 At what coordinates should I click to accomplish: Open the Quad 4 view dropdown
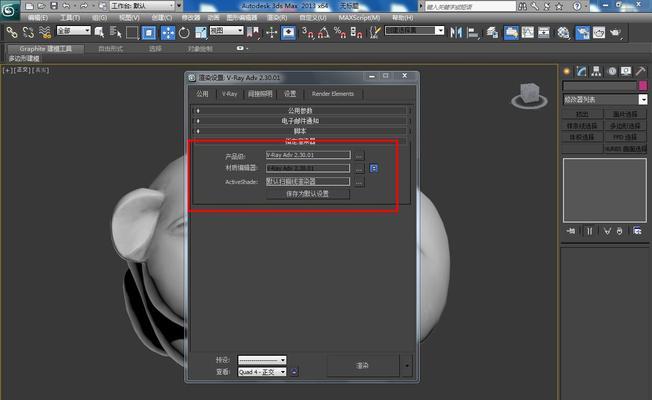[x=262, y=372]
